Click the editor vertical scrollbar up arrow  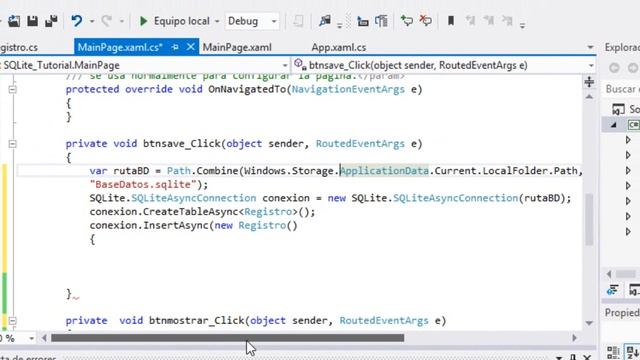(x=589, y=97)
